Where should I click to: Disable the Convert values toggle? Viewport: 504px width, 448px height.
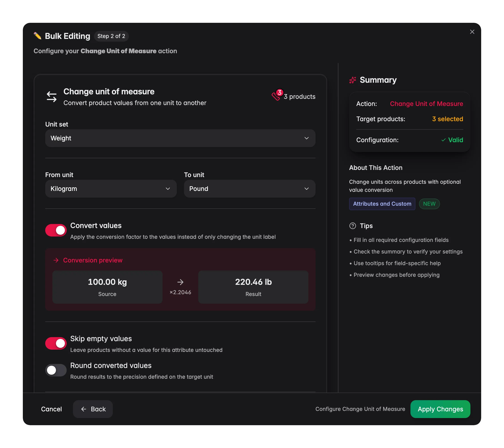pos(56,230)
